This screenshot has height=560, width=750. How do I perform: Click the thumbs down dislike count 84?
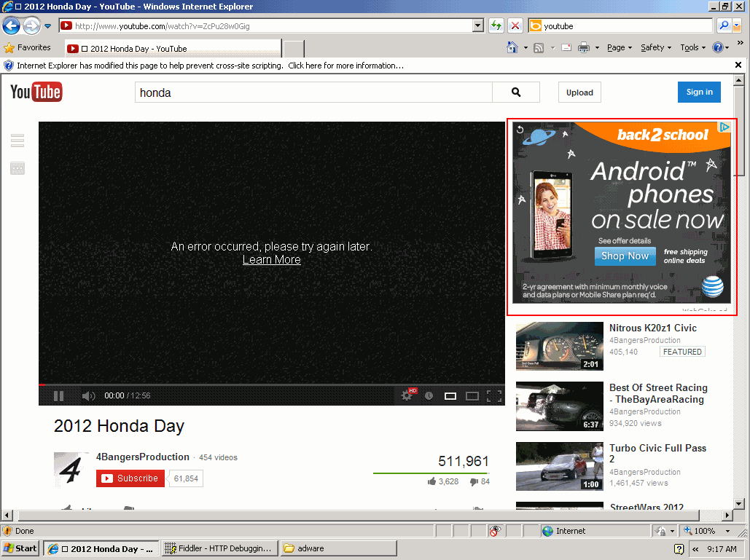[480, 481]
